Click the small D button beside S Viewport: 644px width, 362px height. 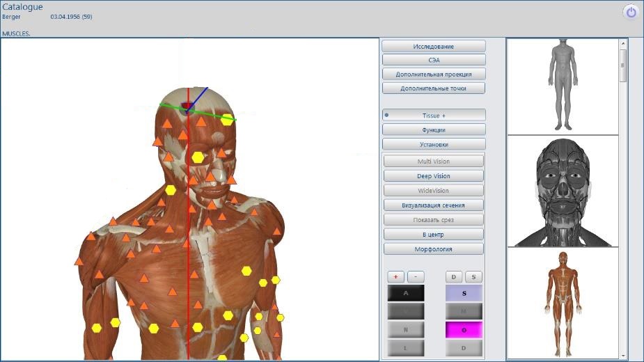(x=455, y=277)
